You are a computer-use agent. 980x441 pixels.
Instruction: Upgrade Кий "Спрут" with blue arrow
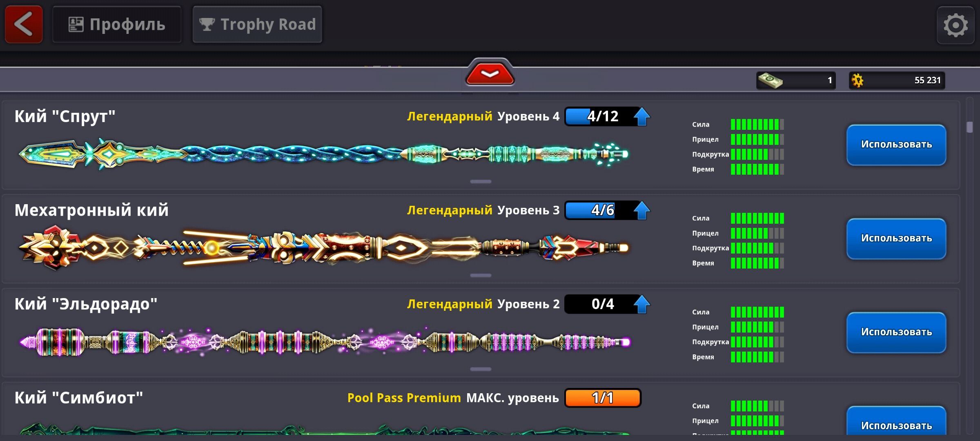642,117
